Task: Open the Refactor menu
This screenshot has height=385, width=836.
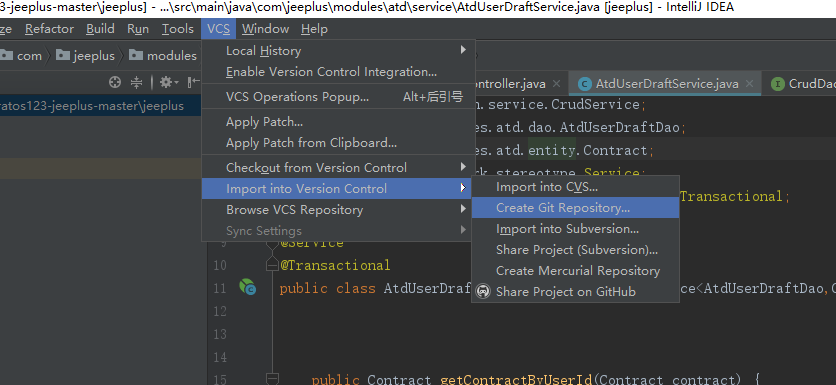Action: tap(49, 29)
